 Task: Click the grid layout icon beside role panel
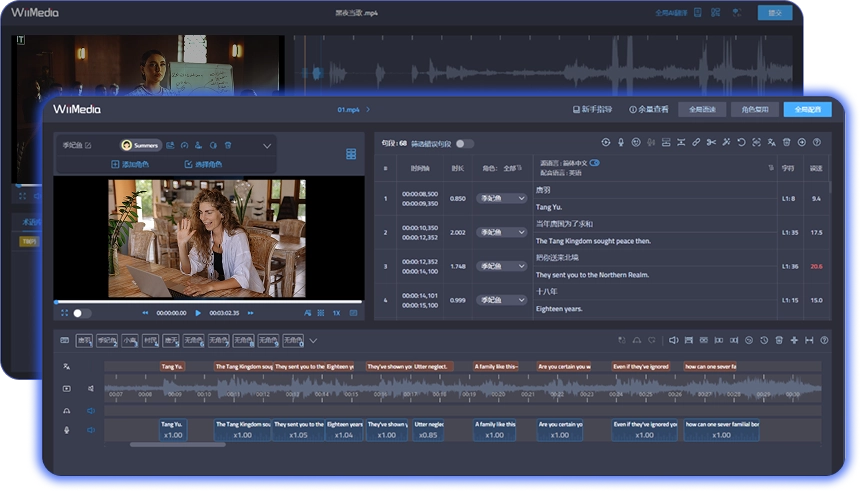351,154
